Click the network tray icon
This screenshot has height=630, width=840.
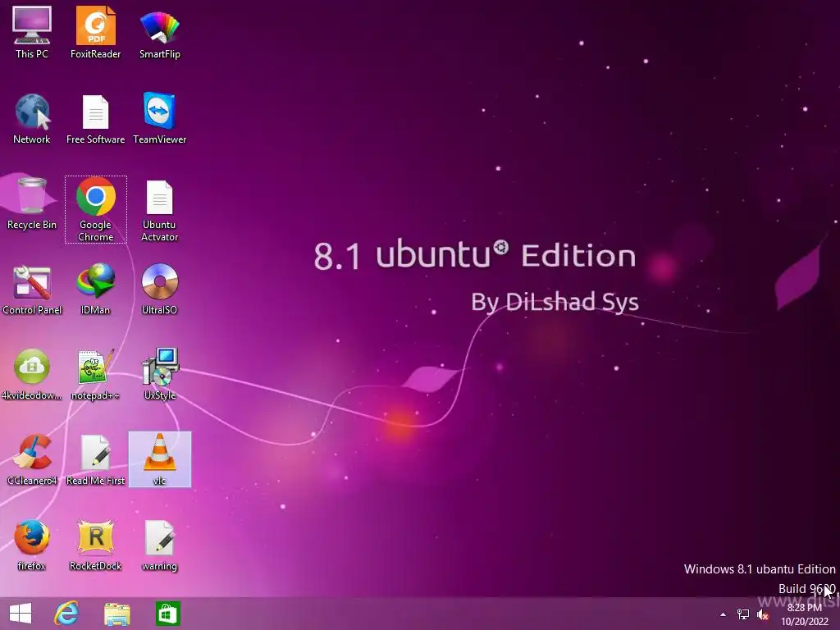pyautogui.click(x=743, y=614)
